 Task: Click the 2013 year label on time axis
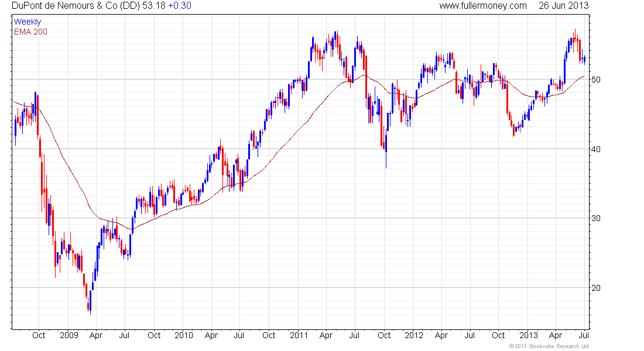[x=528, y=335]
